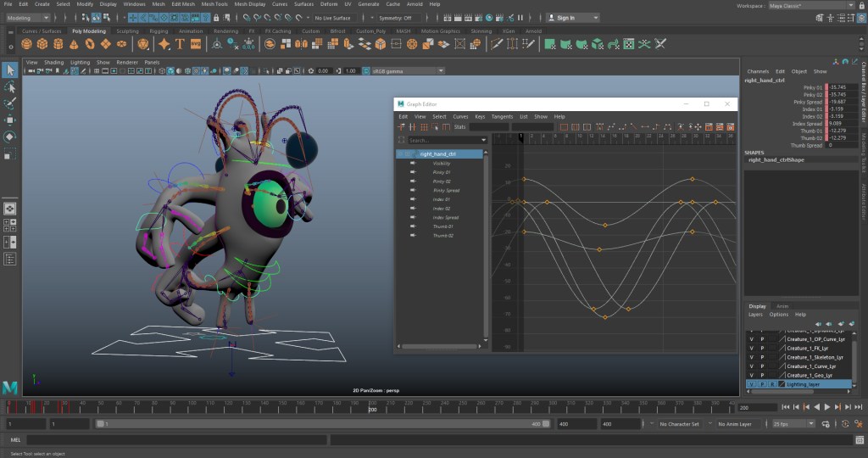
Task: Toggle visibility V of Creature_1_Geo_Lyr
Action: (751, 375)
